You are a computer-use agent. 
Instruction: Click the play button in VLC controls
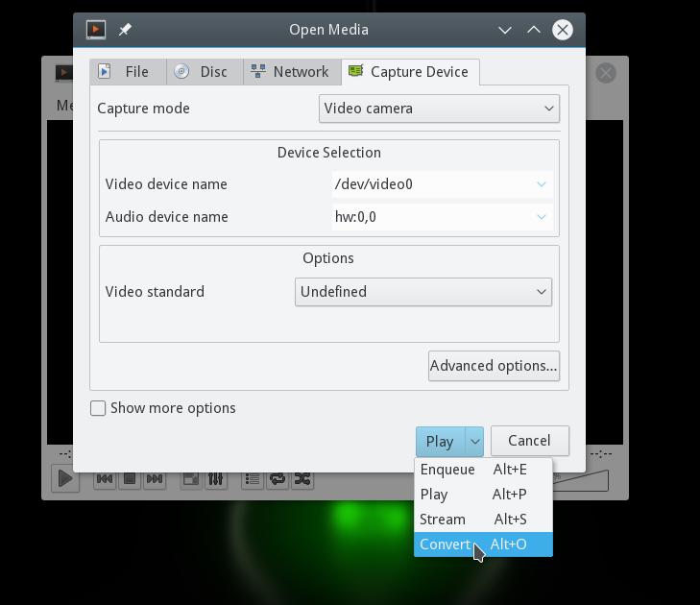tap(65, 478)
